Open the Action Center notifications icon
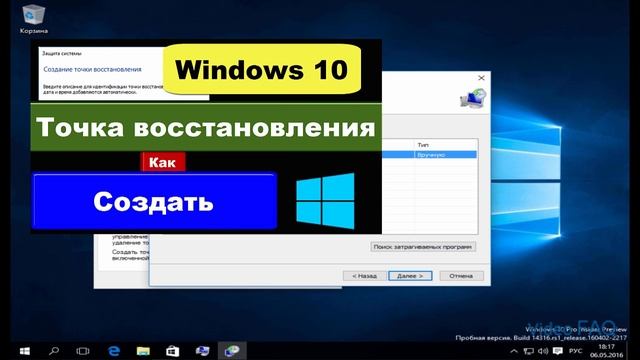 [558, 351]
